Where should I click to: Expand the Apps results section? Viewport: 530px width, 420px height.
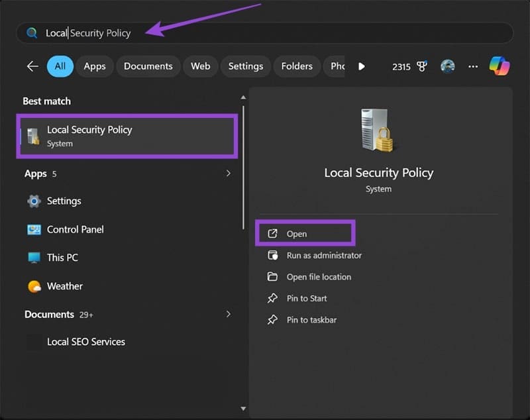pyautogui.click(x=229, y=174)
